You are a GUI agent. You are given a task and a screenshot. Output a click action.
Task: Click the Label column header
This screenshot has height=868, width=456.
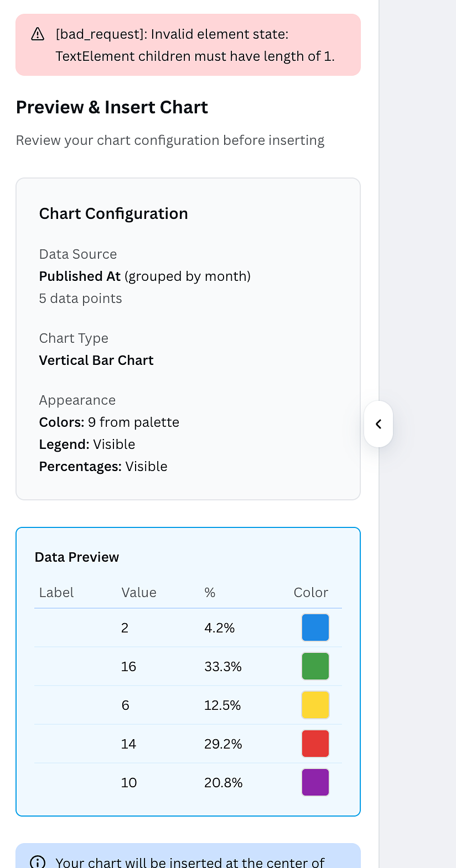[x=56, y=593]
